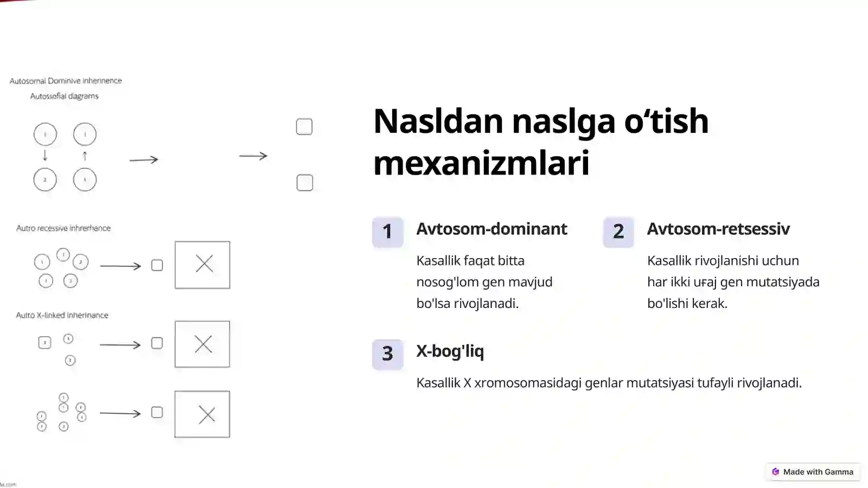
Task: Check the small square in the bottom row
Action: [157, 413]
